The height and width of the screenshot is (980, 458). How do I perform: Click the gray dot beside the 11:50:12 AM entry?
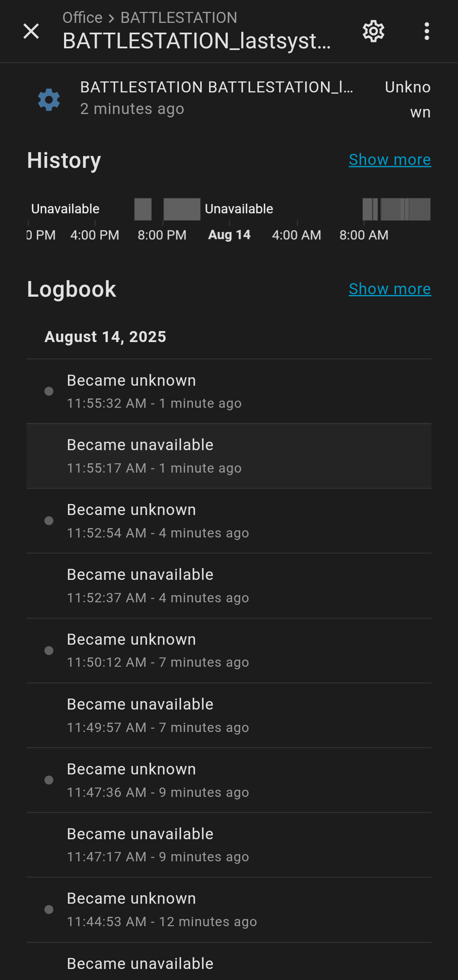click(49, 650)
